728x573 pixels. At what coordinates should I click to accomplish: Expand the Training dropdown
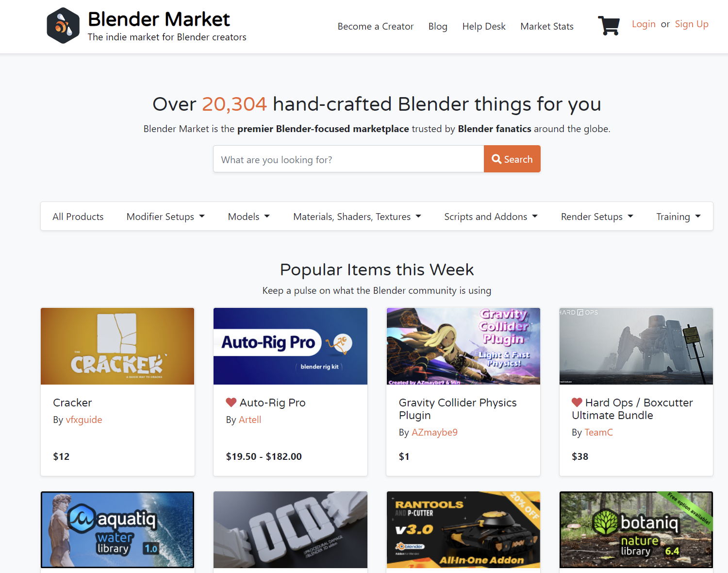pos(678,217)
